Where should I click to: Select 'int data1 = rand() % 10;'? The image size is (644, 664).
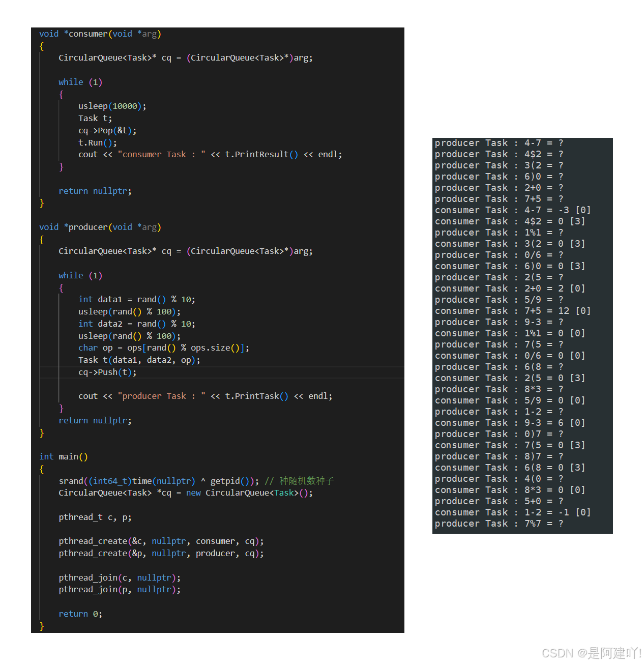tap(137, 299)
